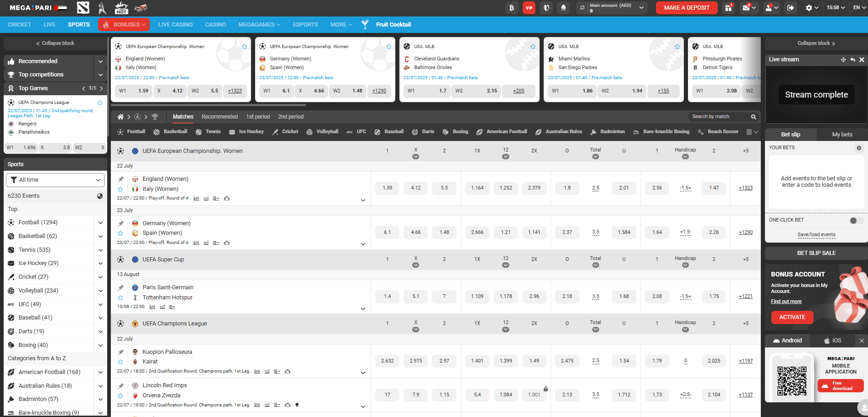The height and width of the screenshot is (417, 868).
Task: Click the logout arrow icon in header
Action: click(791, 8)
